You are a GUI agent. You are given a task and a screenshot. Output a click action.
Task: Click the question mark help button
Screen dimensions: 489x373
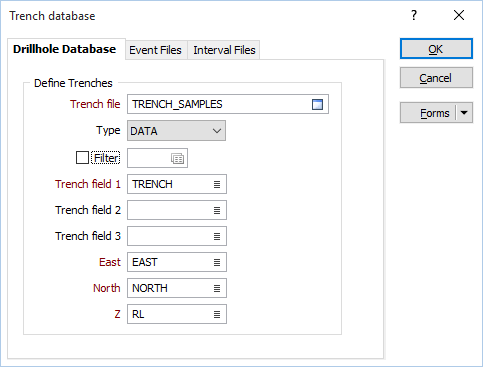click(414, 15)
